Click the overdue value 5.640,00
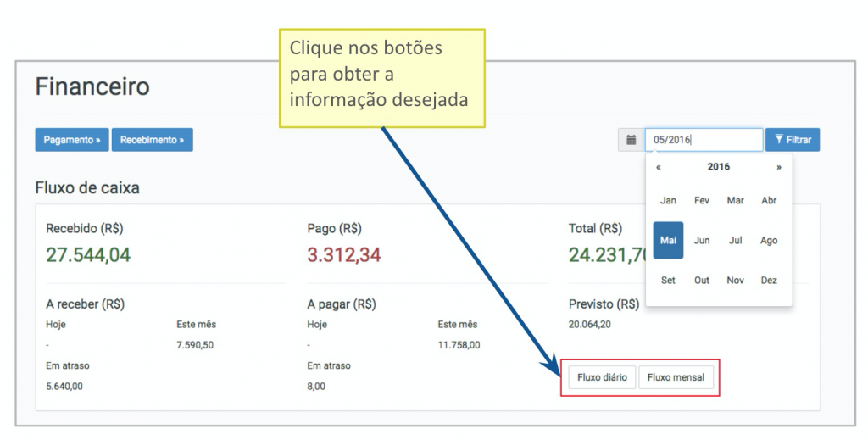This screenshot has height=440, width=868. [64, 387]
